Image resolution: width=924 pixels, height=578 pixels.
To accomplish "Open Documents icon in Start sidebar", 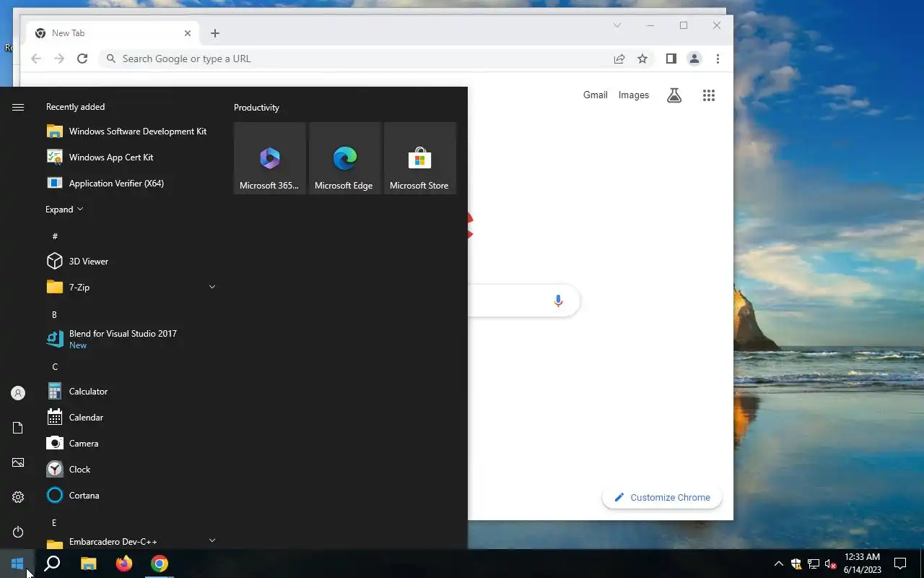I will (x=18, y=428).
